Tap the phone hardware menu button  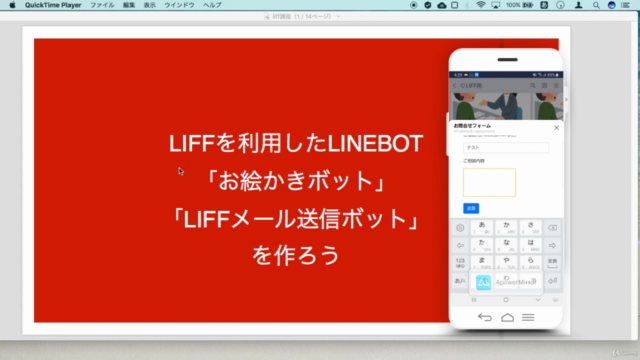528,317
